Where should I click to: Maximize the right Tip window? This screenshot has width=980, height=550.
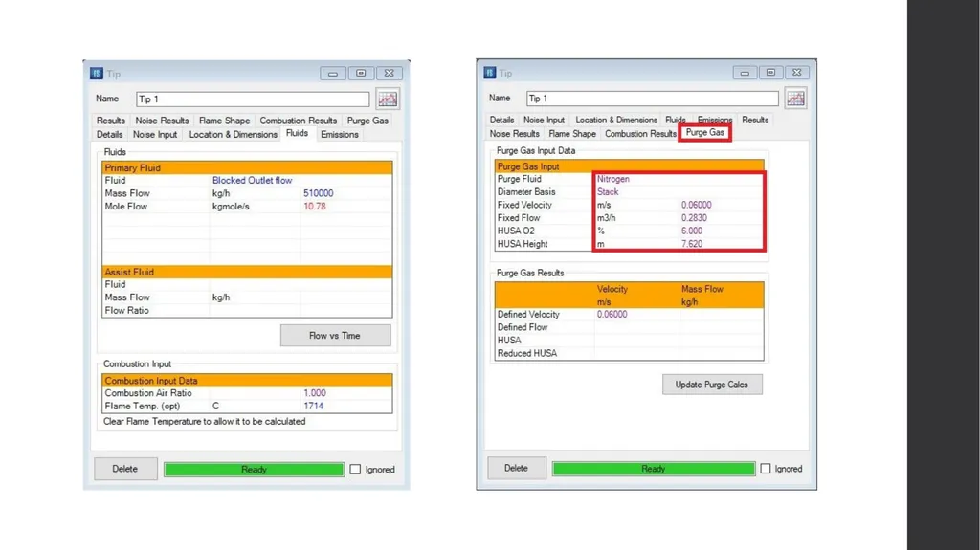(x=770, y=73)
